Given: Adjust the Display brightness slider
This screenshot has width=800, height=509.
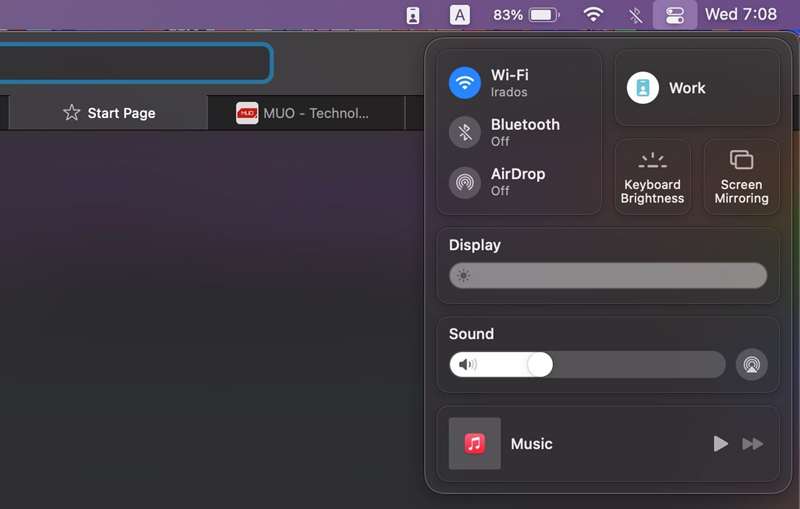Looking at the screenshot, I should pyautogui.click(x=608, y=276).
